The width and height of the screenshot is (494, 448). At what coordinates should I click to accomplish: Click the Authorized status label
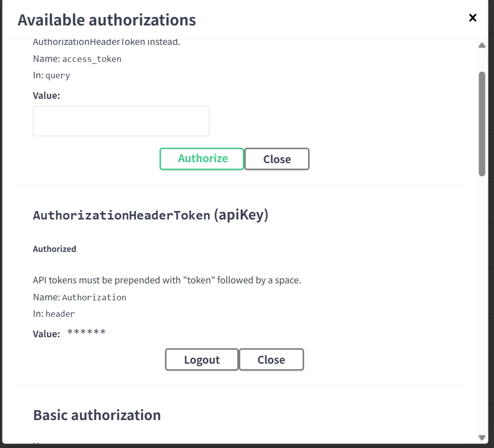[54, 249]
